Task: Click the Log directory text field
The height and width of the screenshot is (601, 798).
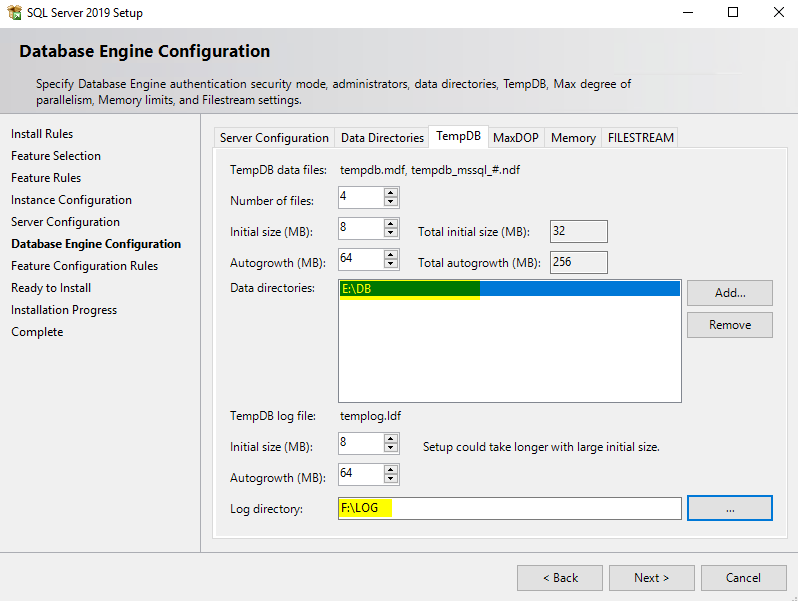Action: pos(509,509)
